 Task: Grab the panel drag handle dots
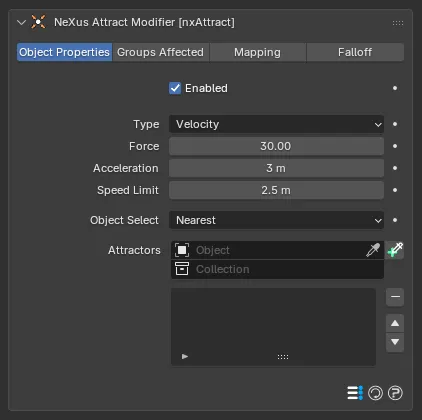point(398,23)
